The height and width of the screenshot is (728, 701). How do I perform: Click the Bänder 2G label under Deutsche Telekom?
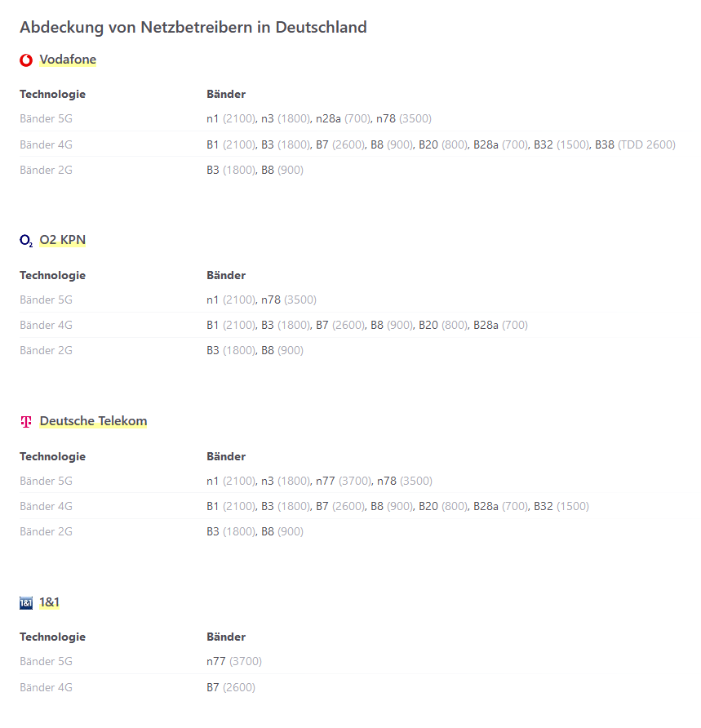(46, 531)
